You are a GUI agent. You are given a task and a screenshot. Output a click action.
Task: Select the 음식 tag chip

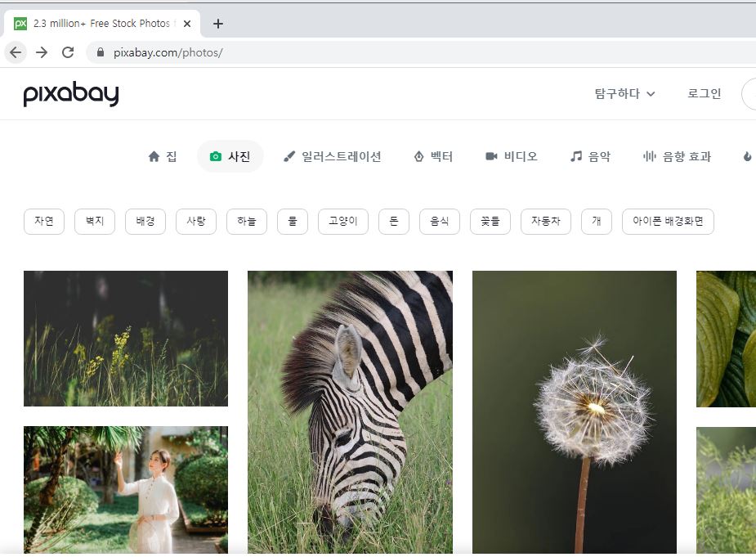(x=439, y=222)
